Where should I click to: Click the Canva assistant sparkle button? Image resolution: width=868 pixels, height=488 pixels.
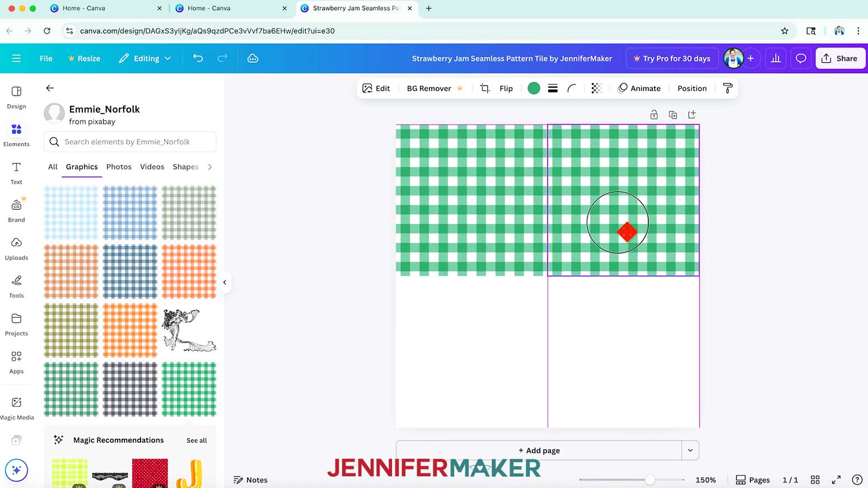pyautogui.click(x=16, y=470)
